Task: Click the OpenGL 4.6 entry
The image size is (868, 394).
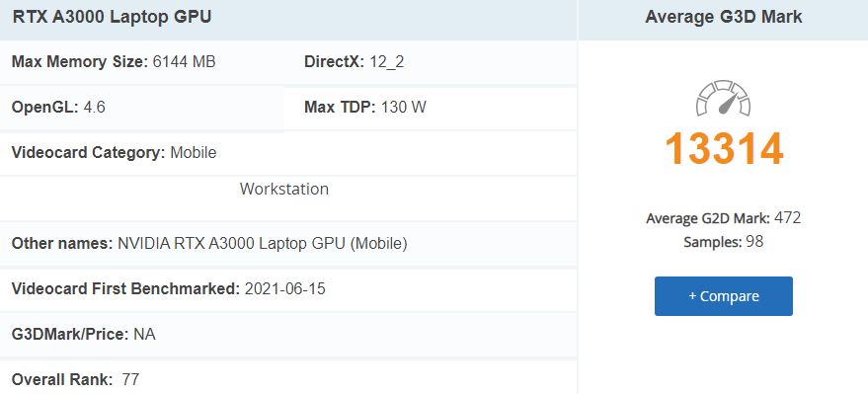Action: 58,107
